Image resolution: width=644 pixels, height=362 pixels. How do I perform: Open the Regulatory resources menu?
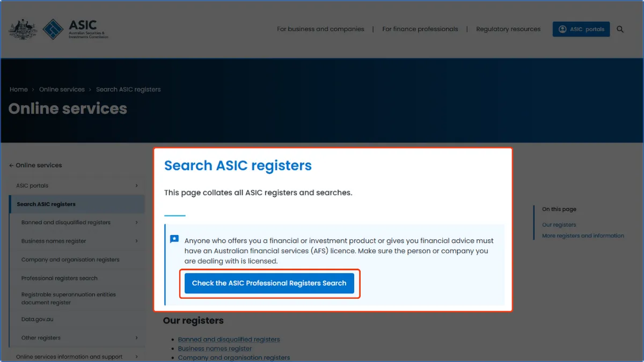point(508,29)
